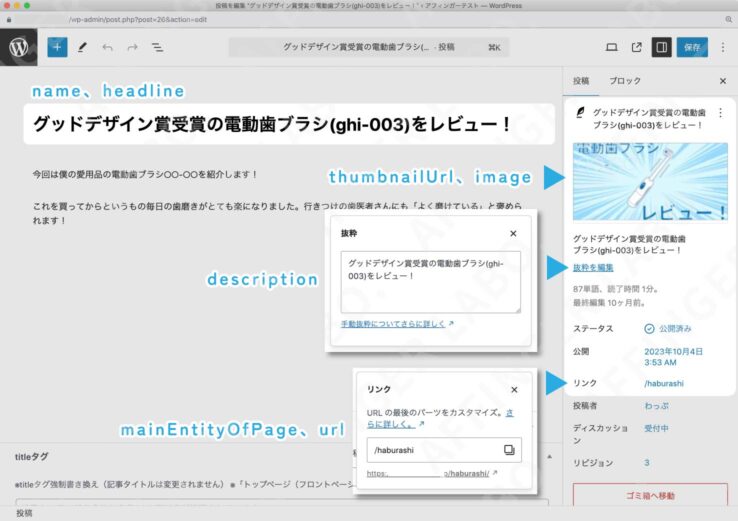This screenshot has width=738, height=521.
Task: View post in new tab icon
Action: coord(636,47)
